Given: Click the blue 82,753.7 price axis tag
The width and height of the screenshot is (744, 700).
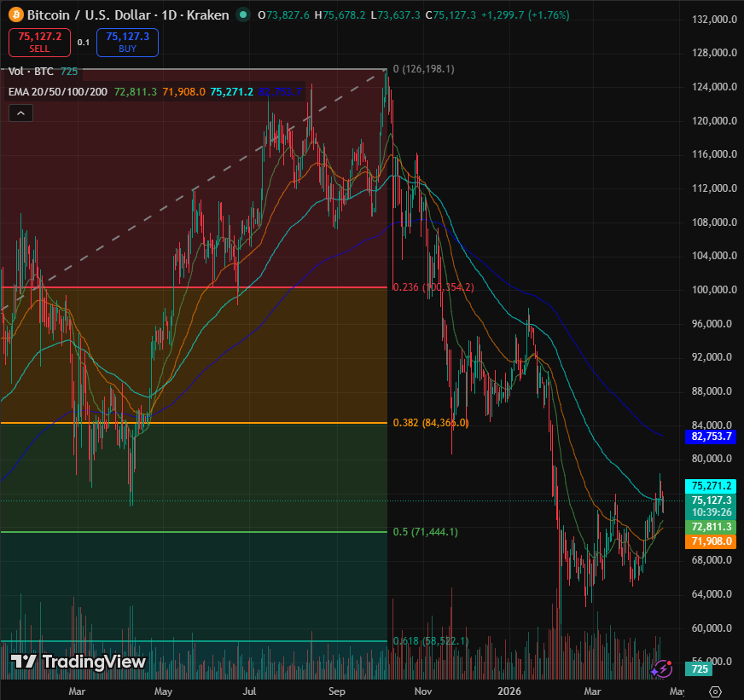Looking at the screenshot, I should point(711,437).
